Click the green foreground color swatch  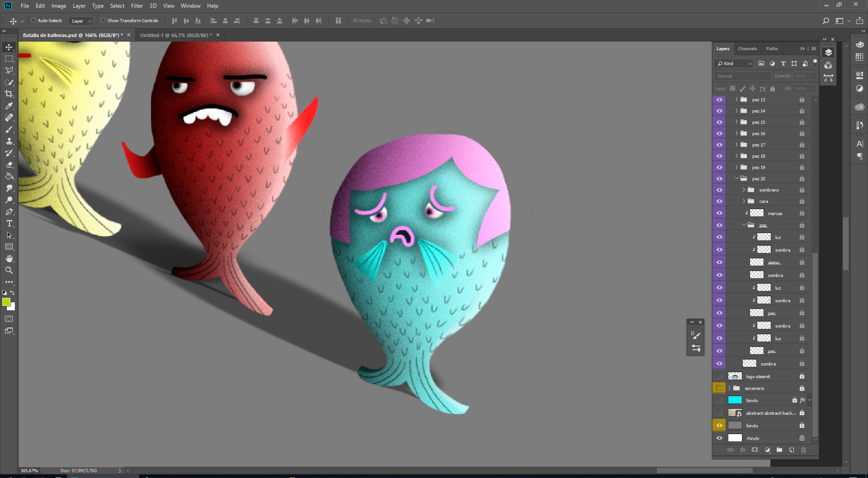pos(6,302)
